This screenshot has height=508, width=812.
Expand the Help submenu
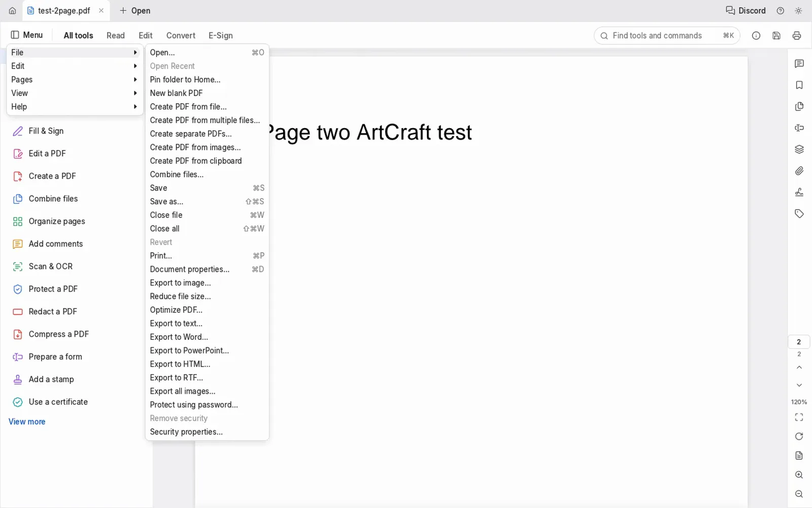tap(75, 107)
